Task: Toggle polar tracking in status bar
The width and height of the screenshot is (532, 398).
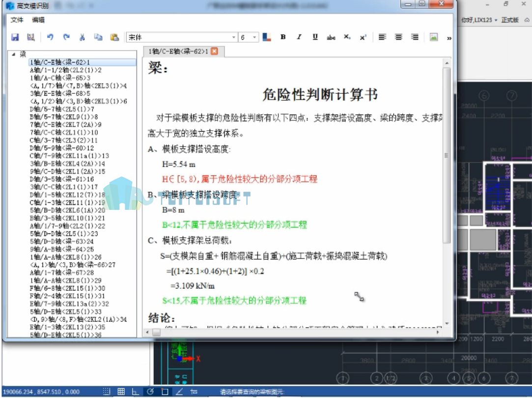Action: (150, 392)
